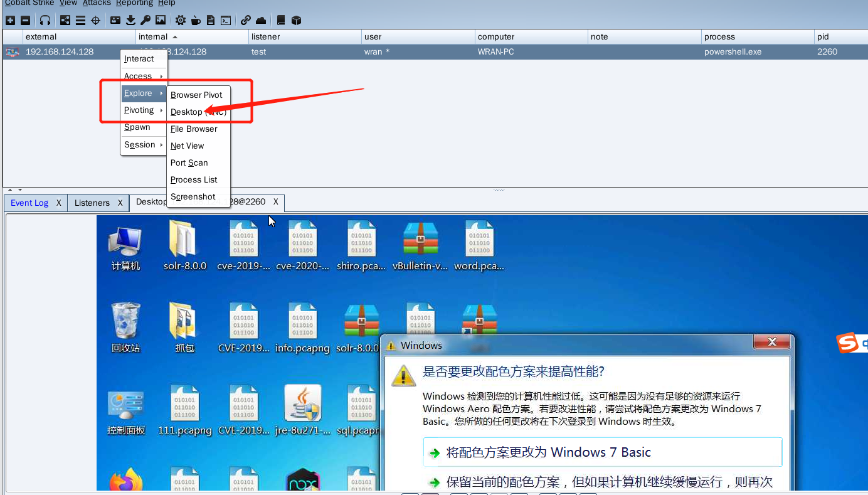The width and height of the screenshot is (868, 495).
Task: Select the 抓包 folder icon
Action: click(184, 327)
